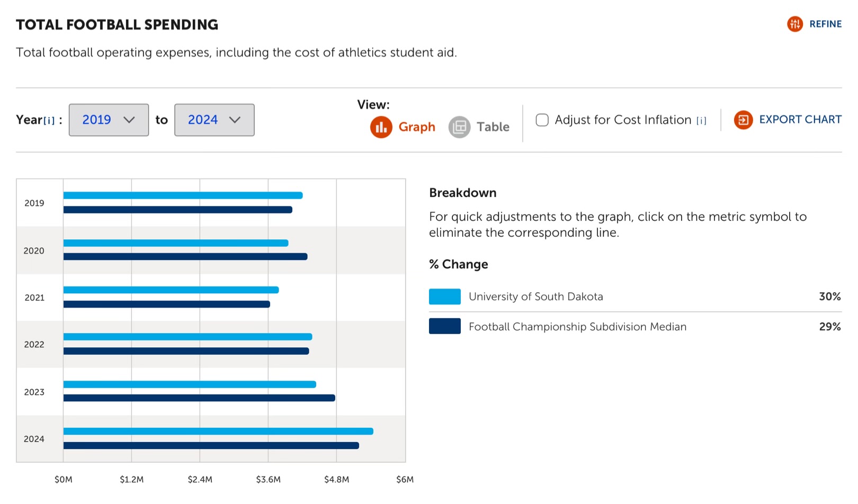Click the EXPORT CHART link text

pyautogui.click(x=800, y=120)
